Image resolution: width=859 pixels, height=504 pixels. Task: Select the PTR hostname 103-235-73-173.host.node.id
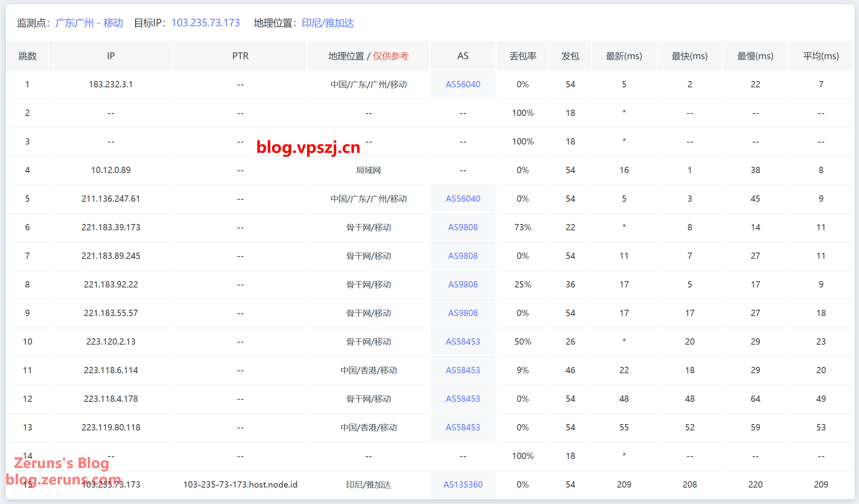tap(240, 484)
